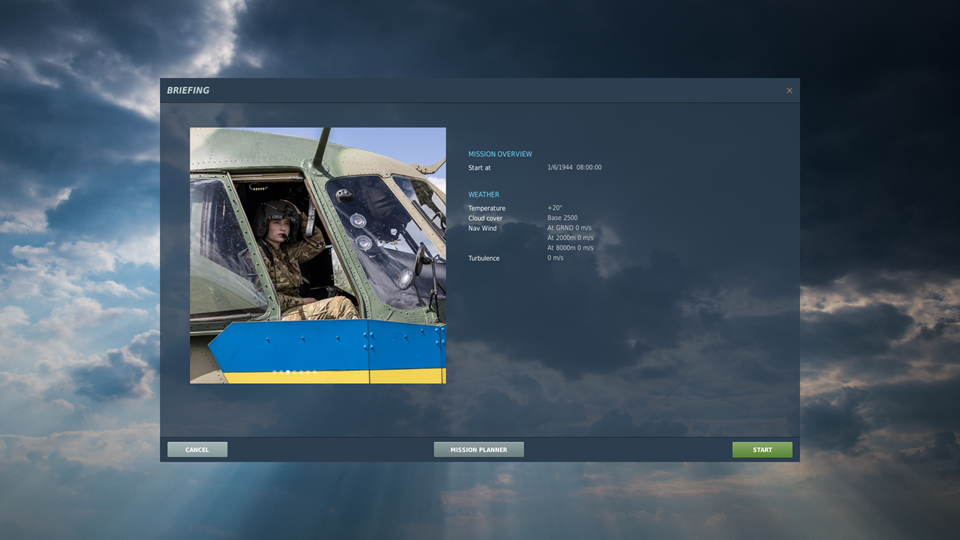Click the Turbulence label
The height and width of the screenshot is (540, 960).
point(484,258)
